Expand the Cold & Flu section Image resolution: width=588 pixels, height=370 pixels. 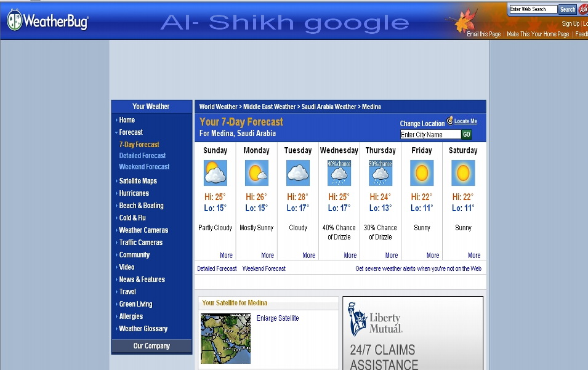coord(116,218)
